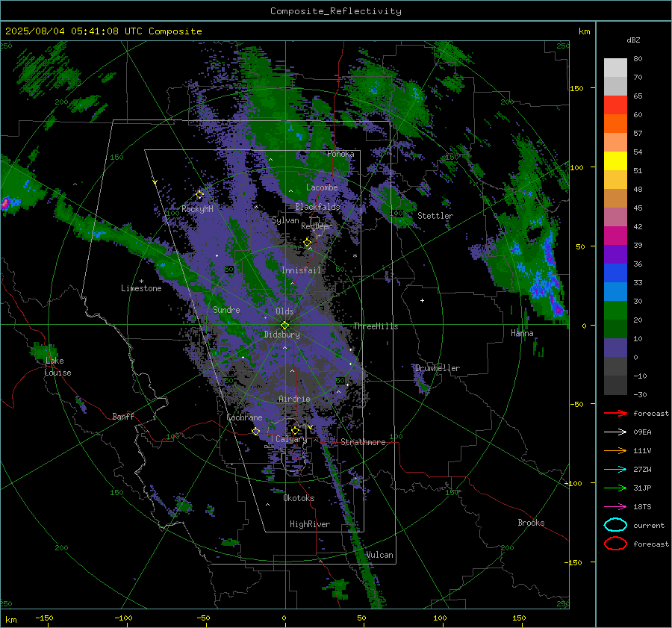Image resolution: width=672 pixels, height=628 pixels.
Task: Click the red forecast arrow in legend
Action: point(615,413)
